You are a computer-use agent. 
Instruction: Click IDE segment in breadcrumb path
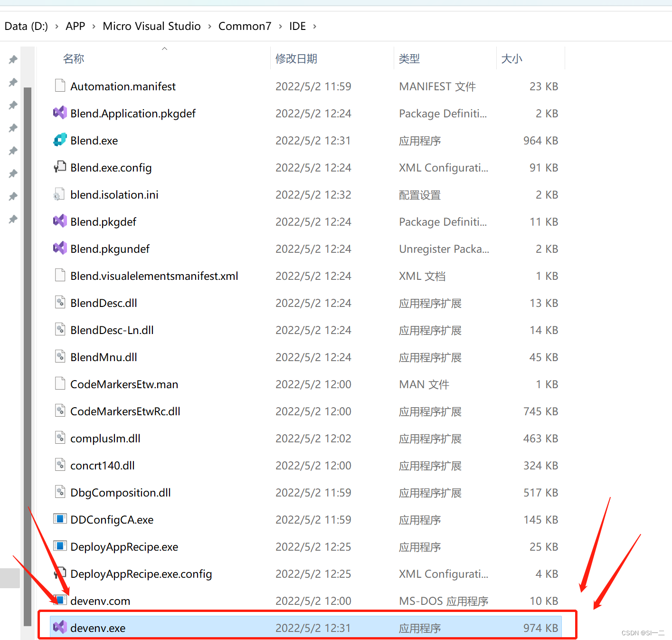click(297, 26)
